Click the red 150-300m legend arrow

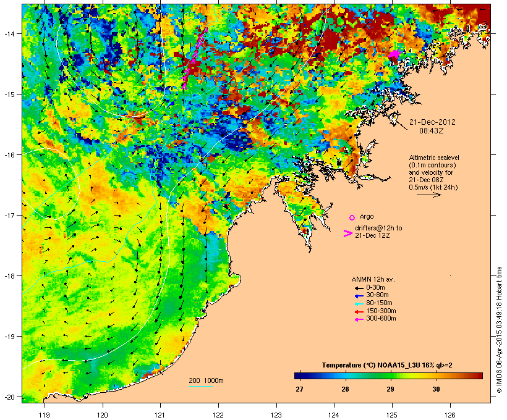coord(359,312)
